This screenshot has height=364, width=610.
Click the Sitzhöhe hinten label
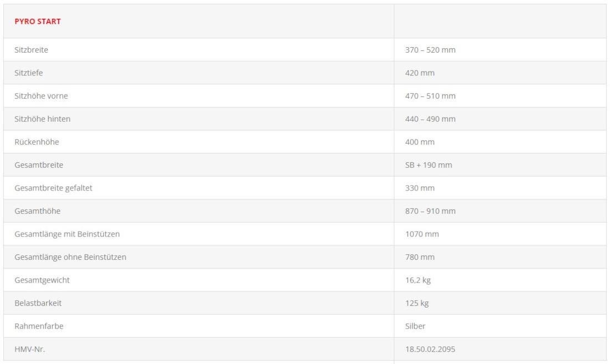coord(42,119)
